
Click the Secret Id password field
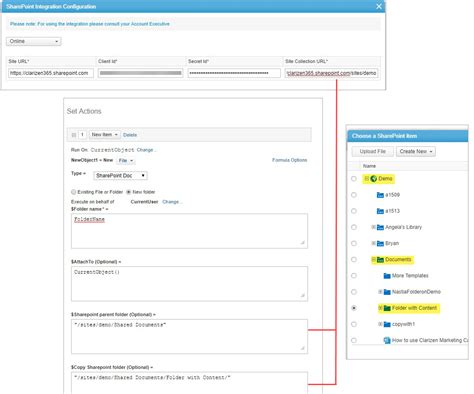coord(234,73)
